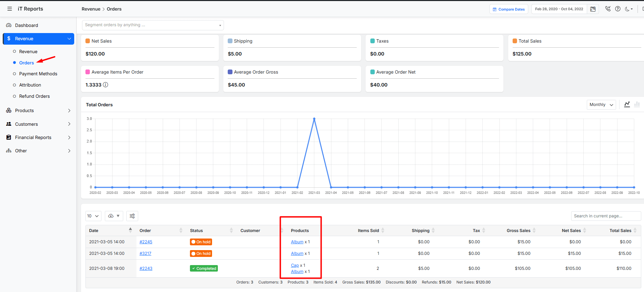The width and height of the screenshot is (644, 292).
Task: Click the Dashboard gauge icon
Action: tap(9, 25)
